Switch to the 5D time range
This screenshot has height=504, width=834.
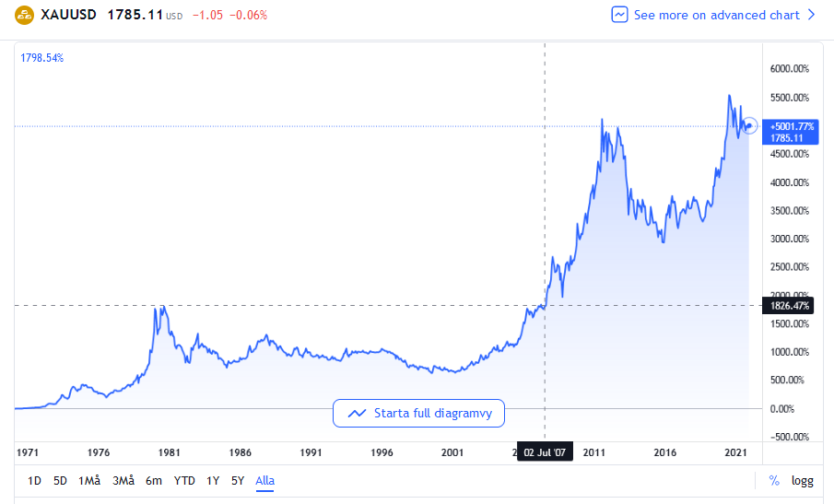(x=60, y=480)
